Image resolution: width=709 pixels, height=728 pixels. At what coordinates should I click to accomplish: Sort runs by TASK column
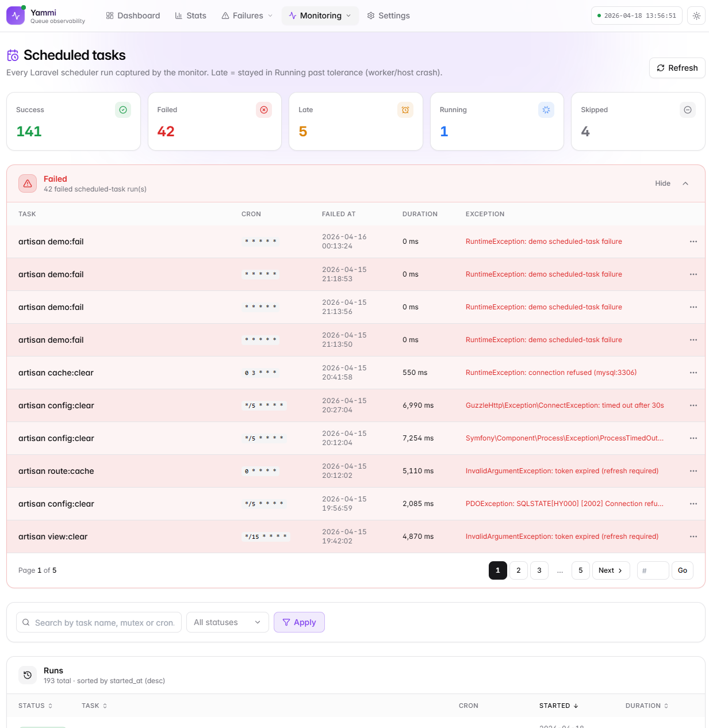[95, 706]
